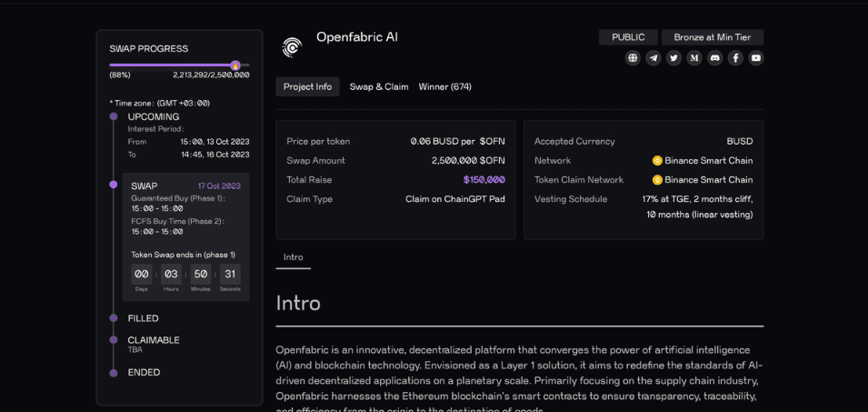Image resolution: width=868 pixels, height=412 pixels.
Task: Click the countdown Seconds box showing 31
Action: coord(230,274)
